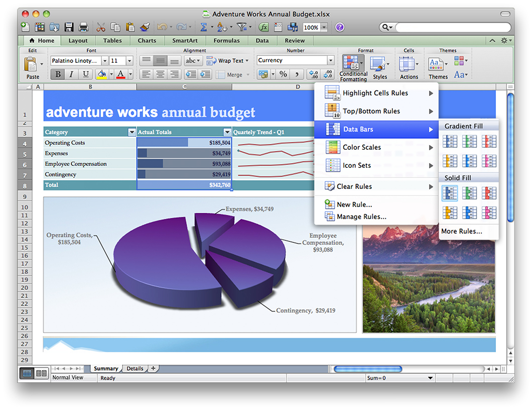Choose Manage Rules... from the menu

coord(361,217)
